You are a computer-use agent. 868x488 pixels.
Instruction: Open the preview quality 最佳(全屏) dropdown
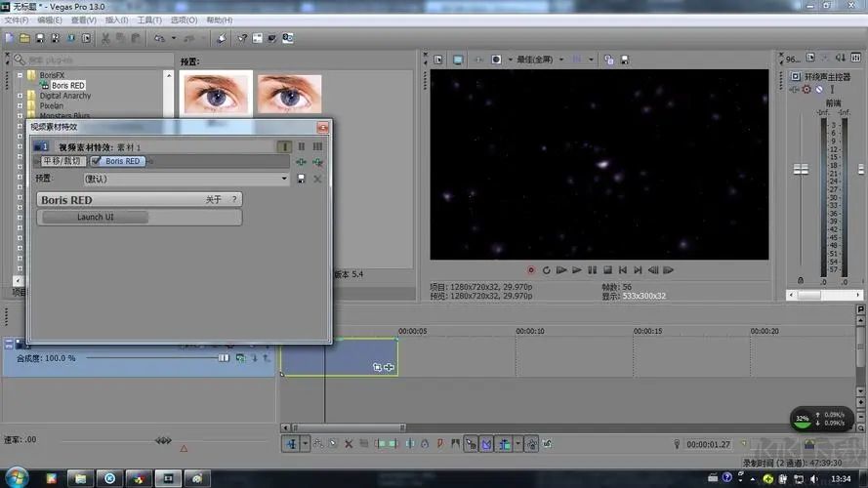click(x=561, y=60)
